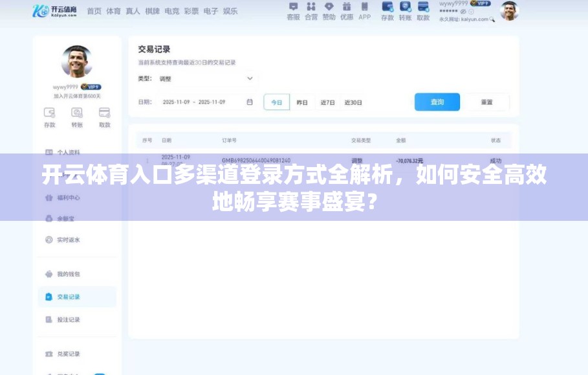Open the calendar icon in date field

click(x=249, y=102)
